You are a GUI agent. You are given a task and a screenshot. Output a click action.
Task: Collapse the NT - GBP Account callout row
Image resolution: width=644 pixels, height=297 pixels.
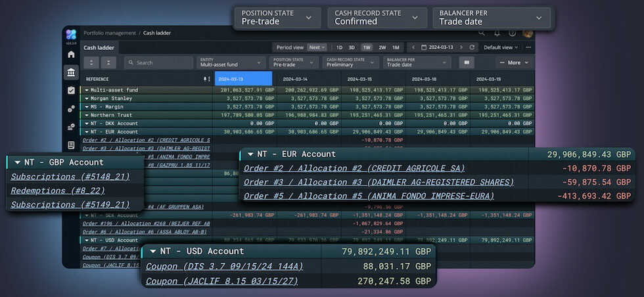point(17,162)
